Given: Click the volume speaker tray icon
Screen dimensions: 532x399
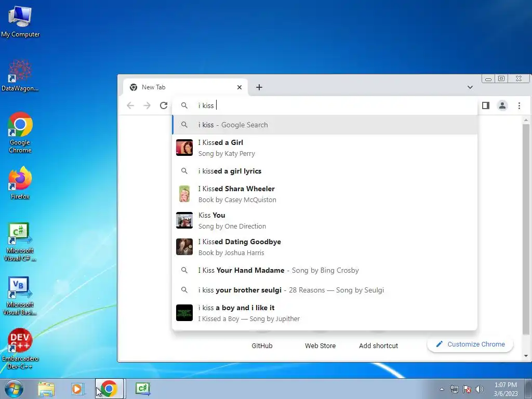Looking at the screenshot, I should (x=480, y=389).
